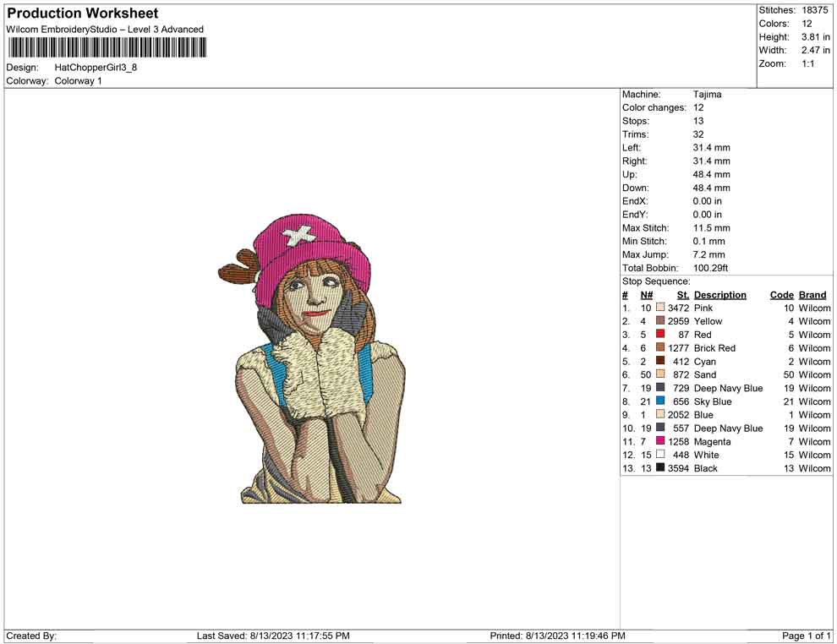This screenshot has height=644, width=837.
Task: Click the stitches count '18375'
Action: pos(814,10)
